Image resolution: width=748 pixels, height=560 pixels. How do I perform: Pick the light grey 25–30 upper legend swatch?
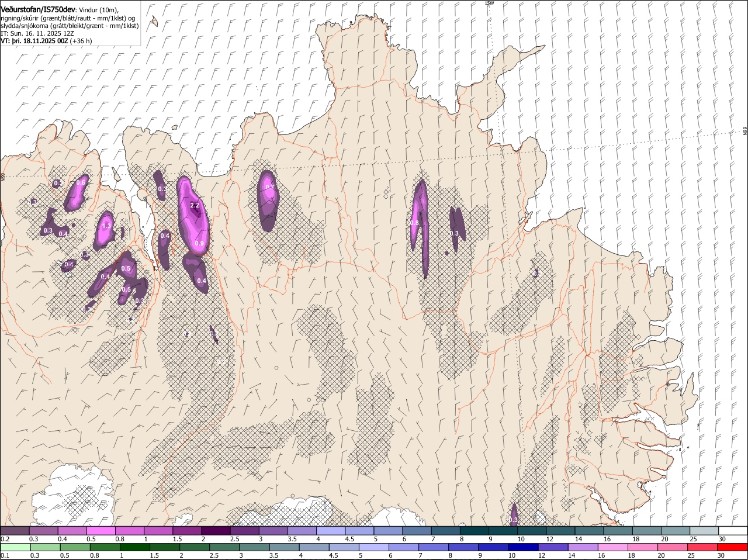tap(704, 531)
